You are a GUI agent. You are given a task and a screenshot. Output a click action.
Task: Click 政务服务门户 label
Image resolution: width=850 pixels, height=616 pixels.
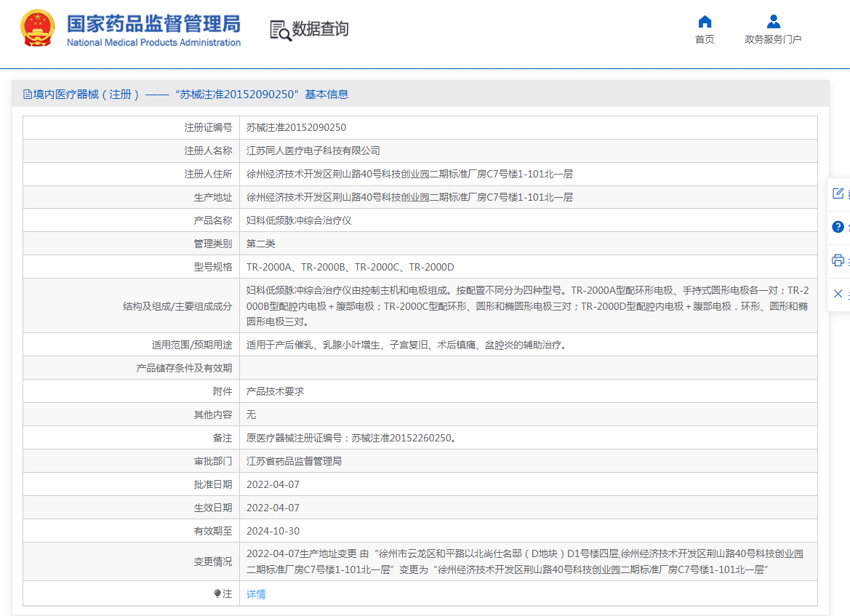coord(773,39)
